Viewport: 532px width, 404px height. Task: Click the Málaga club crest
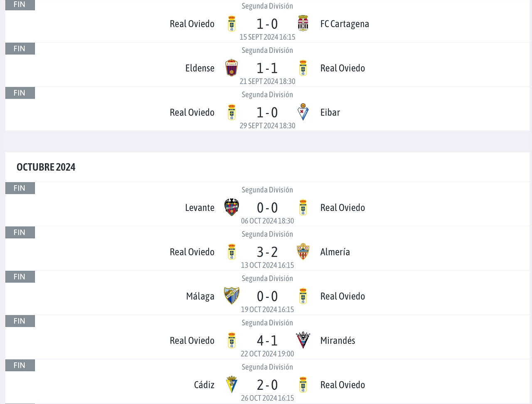[232, 296]
